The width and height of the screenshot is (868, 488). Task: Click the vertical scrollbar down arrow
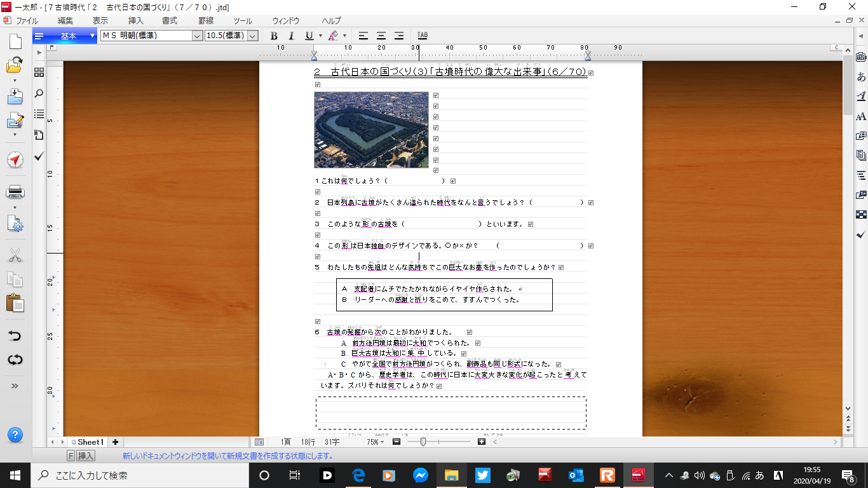click(x=848, y=409)
